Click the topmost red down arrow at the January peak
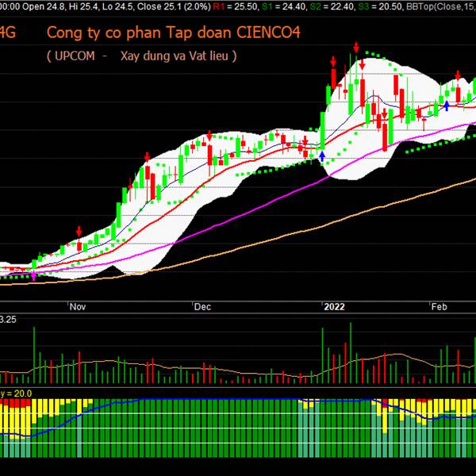This screenshot has height=476, width=476. (x=356, y=48)
